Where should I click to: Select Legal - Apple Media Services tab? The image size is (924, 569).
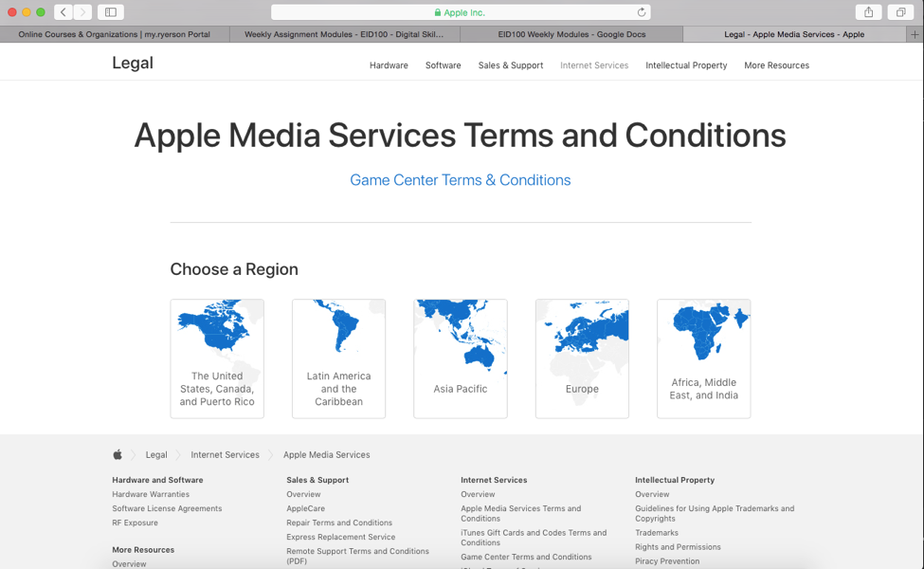click(x=794, y=34)
